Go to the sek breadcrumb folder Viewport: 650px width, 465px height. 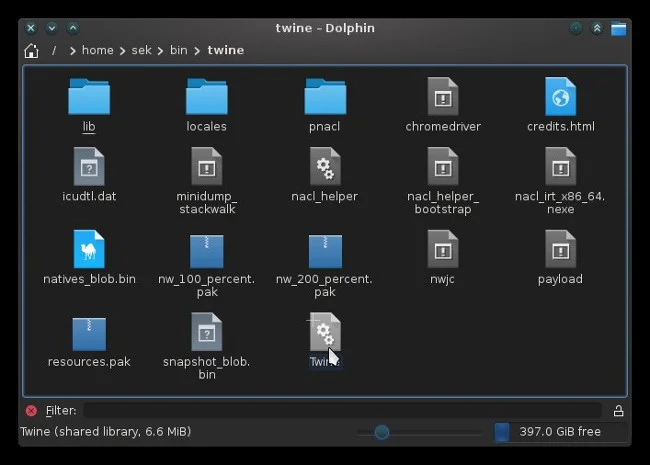pyautogui.click(x=141, y=50)
